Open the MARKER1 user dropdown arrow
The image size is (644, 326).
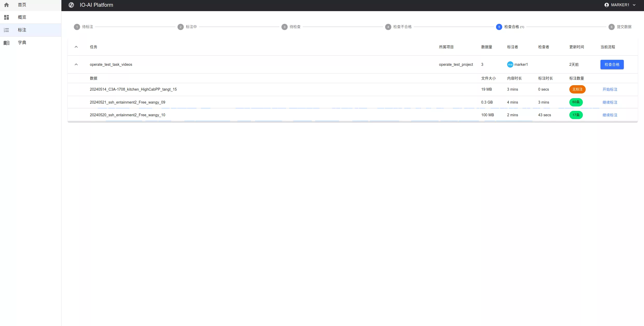click(634, 5)
